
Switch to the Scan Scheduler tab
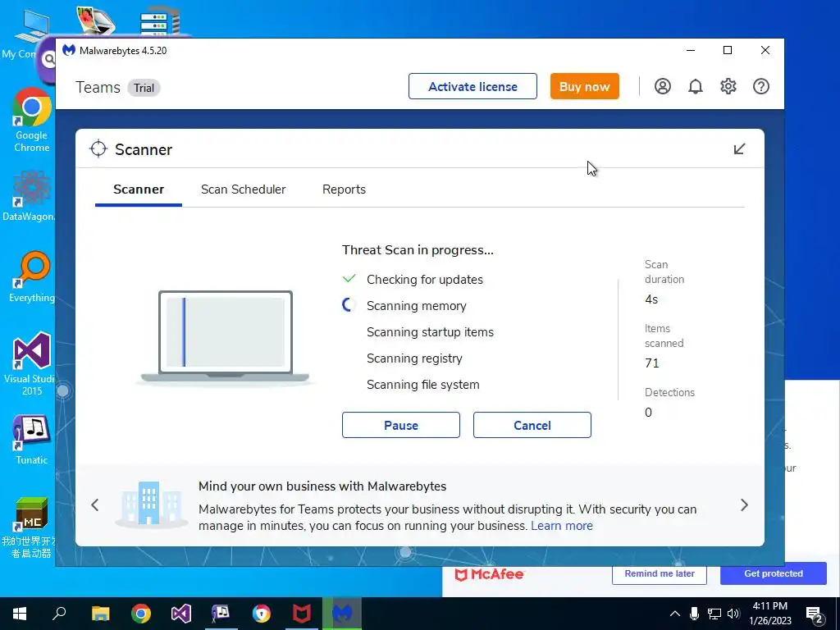243,189
